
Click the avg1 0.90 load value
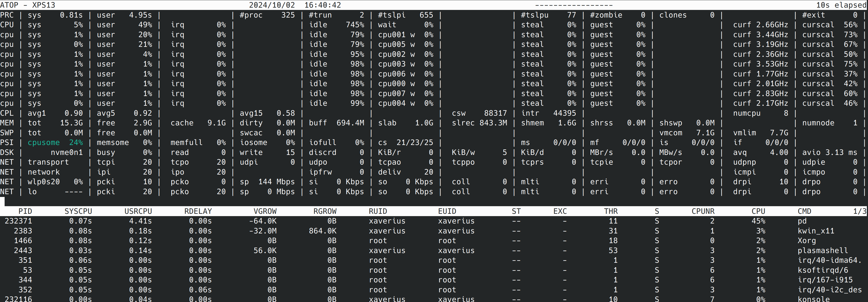(55, 113)
